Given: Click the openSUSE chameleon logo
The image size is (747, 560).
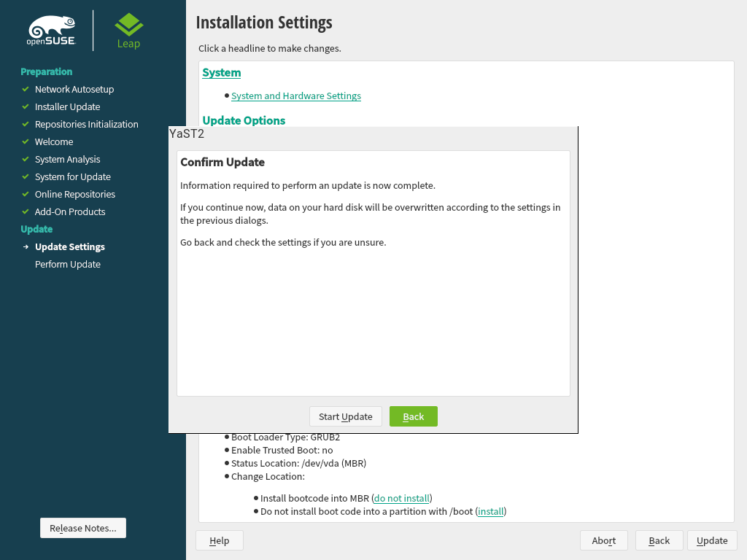Looking at the screenshot, I should [51, 31].
